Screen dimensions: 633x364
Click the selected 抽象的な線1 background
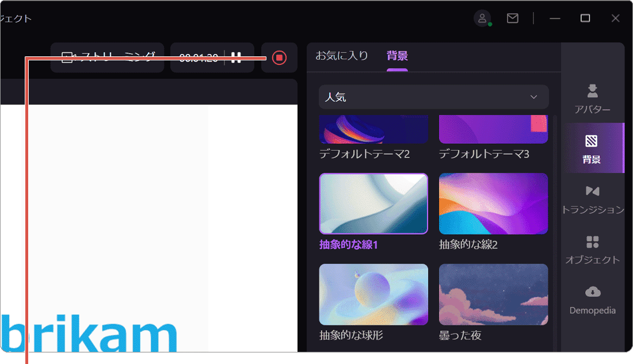pyautogui.click(x=373, y=204)
